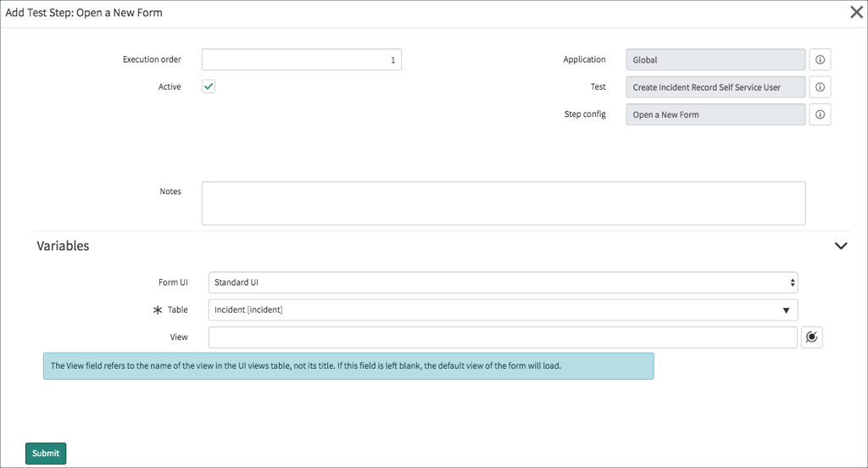Image resolution: width=868 pixels, height=468 pixels.
Task: Submit the new test step
Action: coord(46,453)
